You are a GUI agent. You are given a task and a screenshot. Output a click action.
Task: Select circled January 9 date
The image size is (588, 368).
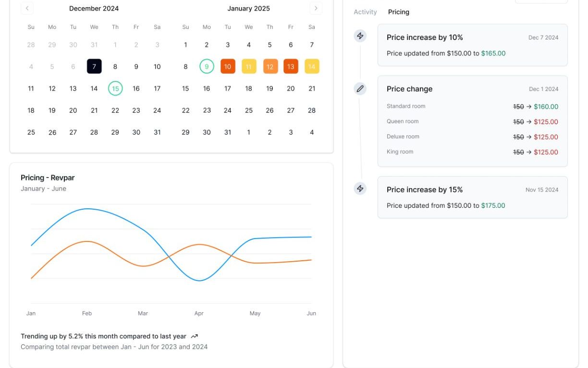(207, 66)
